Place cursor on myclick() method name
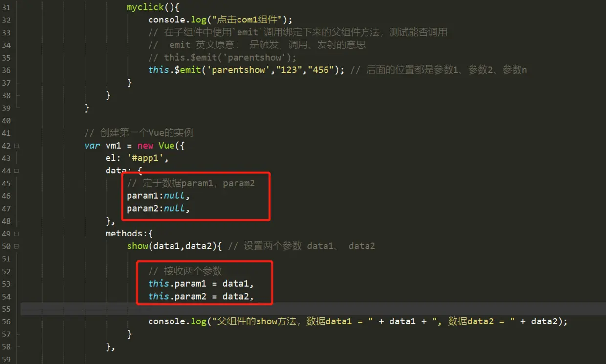 click(x=145, y=7)
